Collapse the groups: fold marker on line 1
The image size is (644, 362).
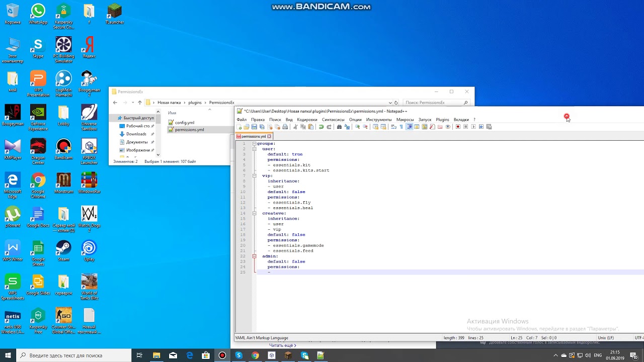click(x=254, y=144)
